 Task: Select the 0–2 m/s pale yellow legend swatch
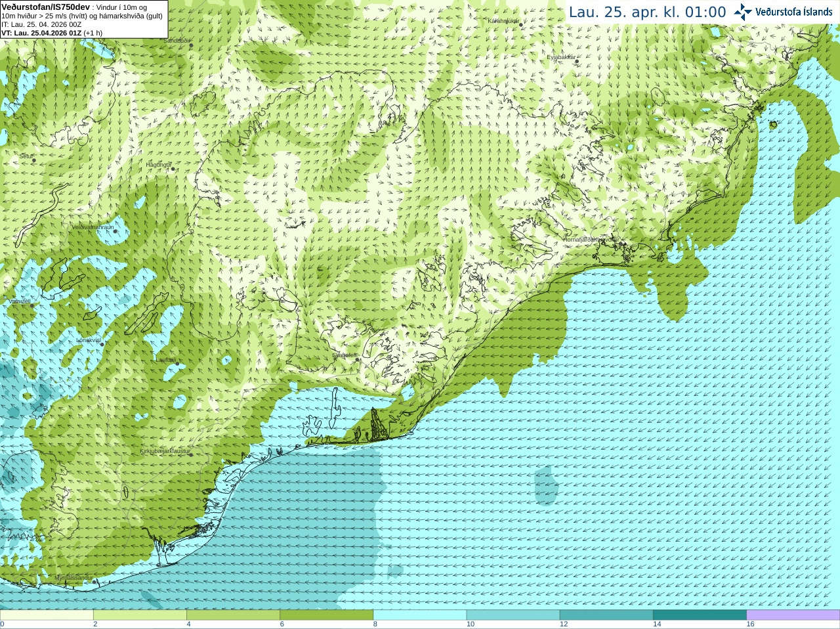pyautogui.click(x=47, y=615)
